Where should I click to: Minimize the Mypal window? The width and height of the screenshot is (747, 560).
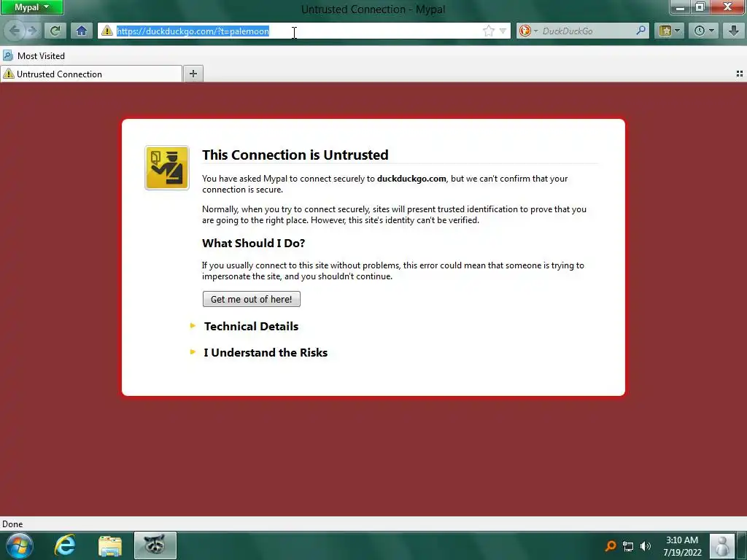click(x=681, y=7)
